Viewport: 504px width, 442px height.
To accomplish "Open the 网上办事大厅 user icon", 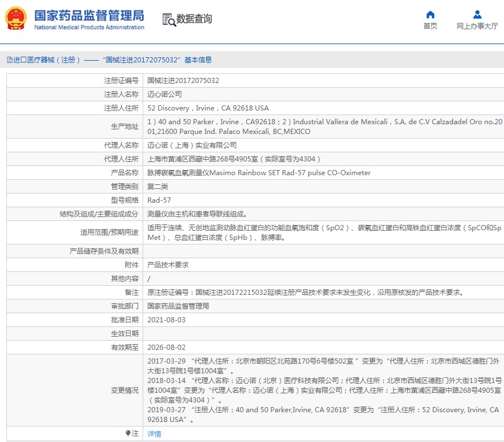I will 477,14.
